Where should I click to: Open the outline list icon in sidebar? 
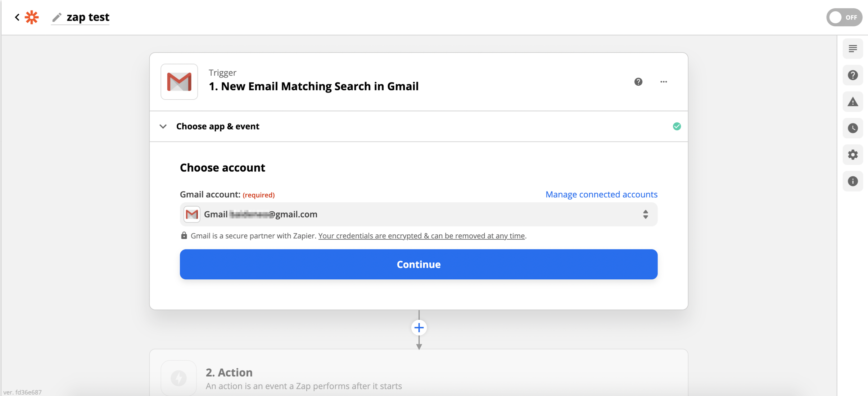(853, 49)
